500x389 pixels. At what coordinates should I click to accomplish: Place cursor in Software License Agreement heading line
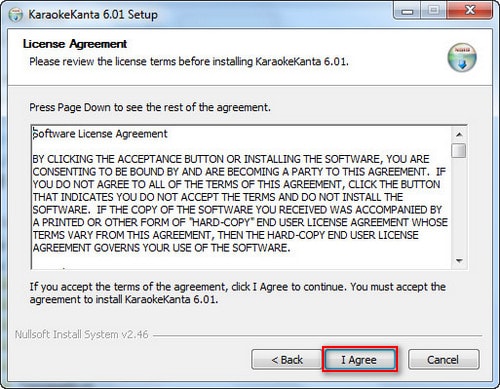[100, 134]
